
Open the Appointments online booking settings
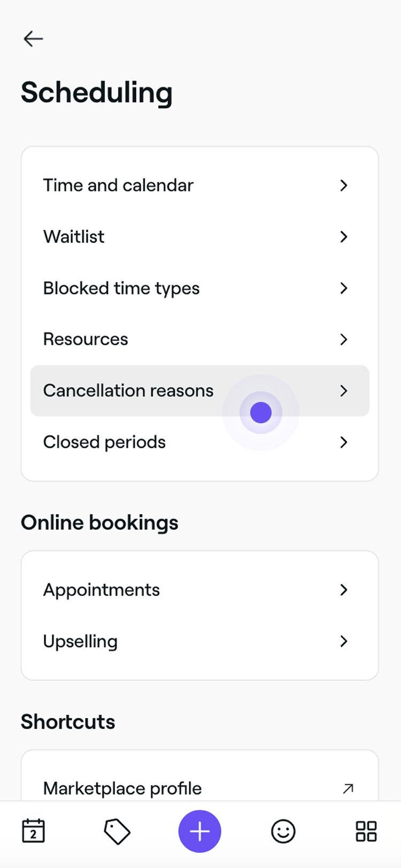102,590
